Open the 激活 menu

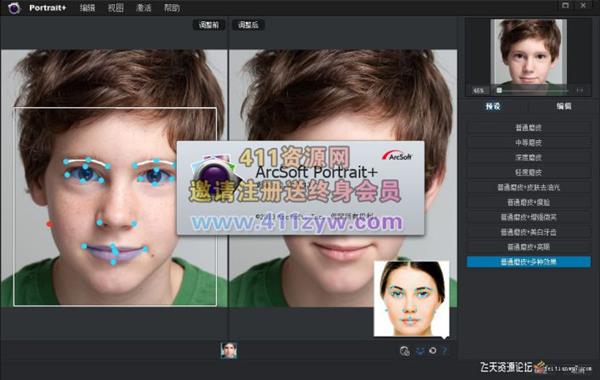143,8
